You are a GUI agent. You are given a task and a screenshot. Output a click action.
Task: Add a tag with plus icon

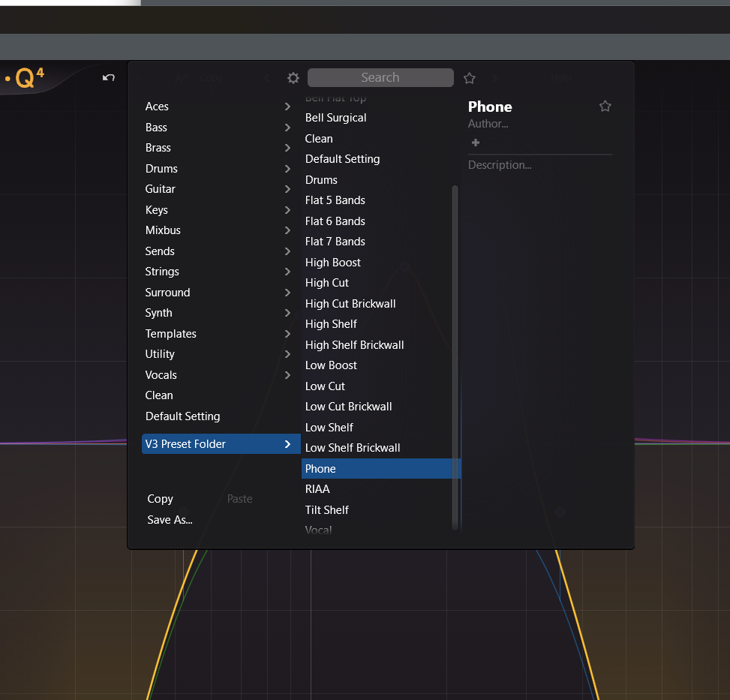tap(476, 143)
